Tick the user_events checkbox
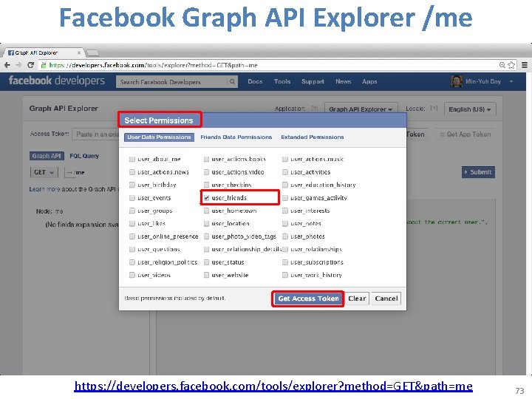 coord(132,198)
